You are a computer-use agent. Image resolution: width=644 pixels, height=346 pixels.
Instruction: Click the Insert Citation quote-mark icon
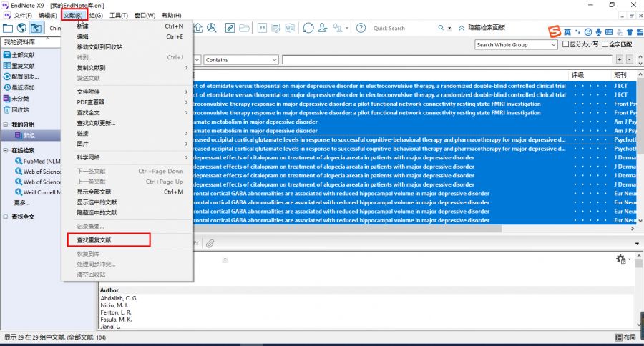point(262,28)
